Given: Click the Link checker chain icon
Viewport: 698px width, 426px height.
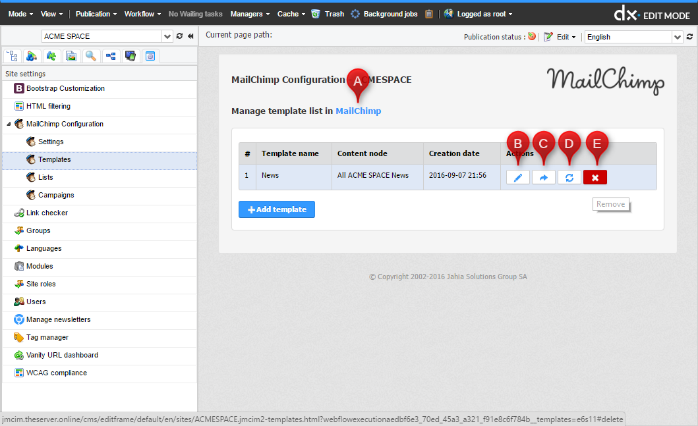Looking at the screenshot, I should (x=19, y=213).
